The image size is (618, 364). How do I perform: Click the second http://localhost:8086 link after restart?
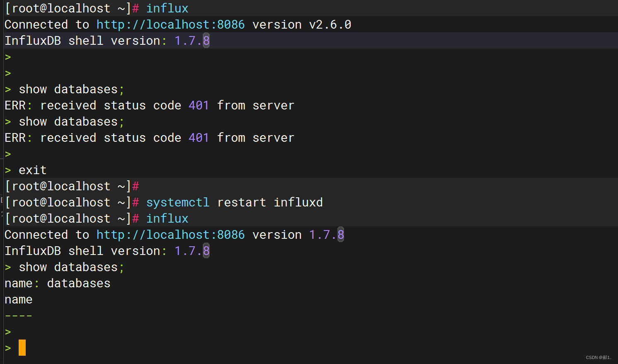pos(170,235)
